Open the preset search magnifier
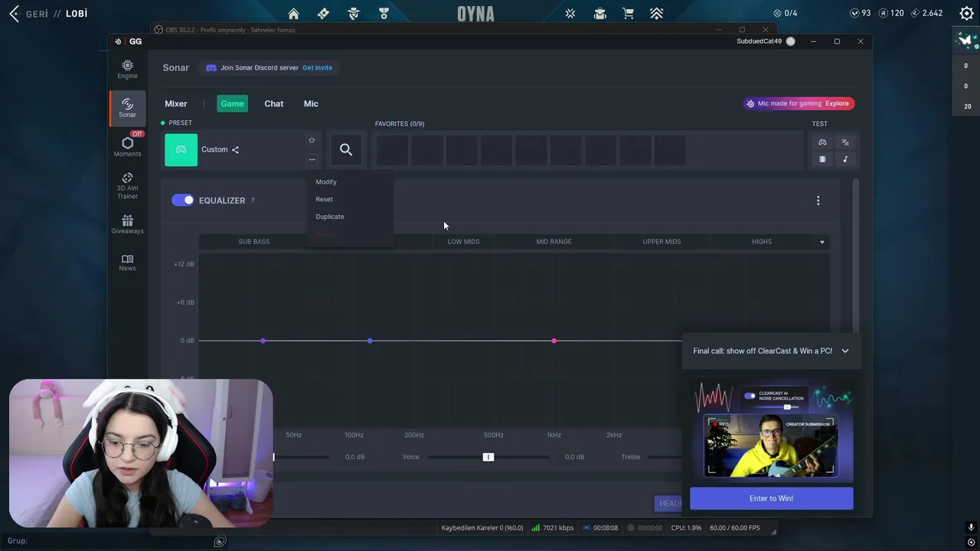The height and width of the screenshot is (551, 980). click(x=346, y=150)
